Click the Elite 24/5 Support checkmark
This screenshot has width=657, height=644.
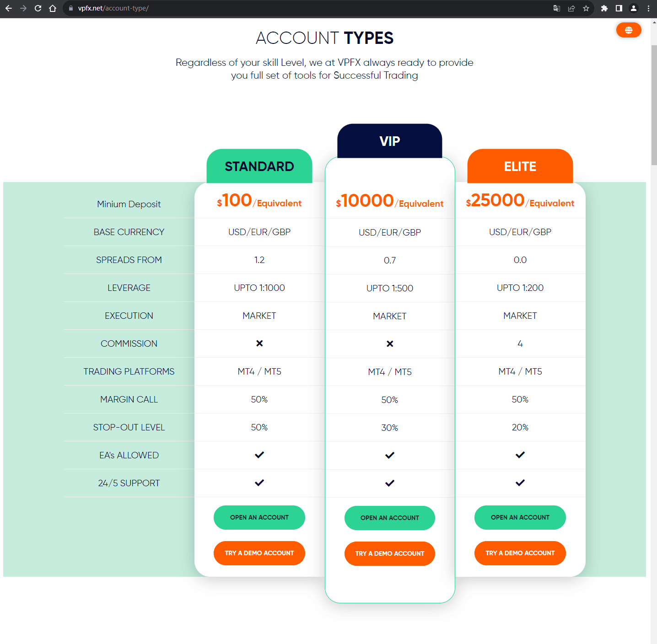(x=520, y=483)
